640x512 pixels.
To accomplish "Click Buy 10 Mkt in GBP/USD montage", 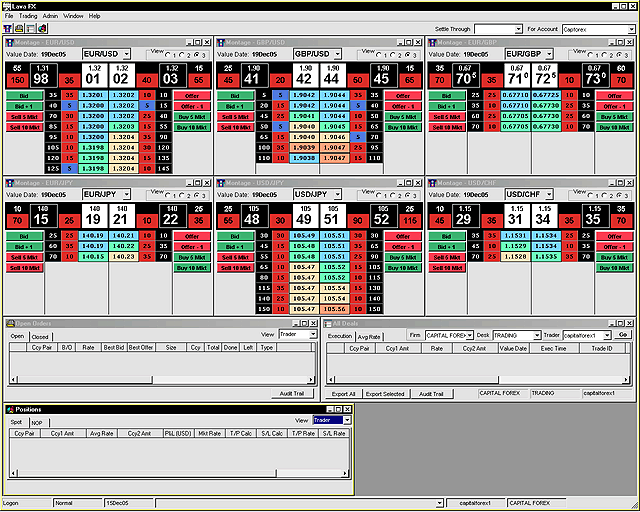I will pyautogui.click(x=403, y=127).
